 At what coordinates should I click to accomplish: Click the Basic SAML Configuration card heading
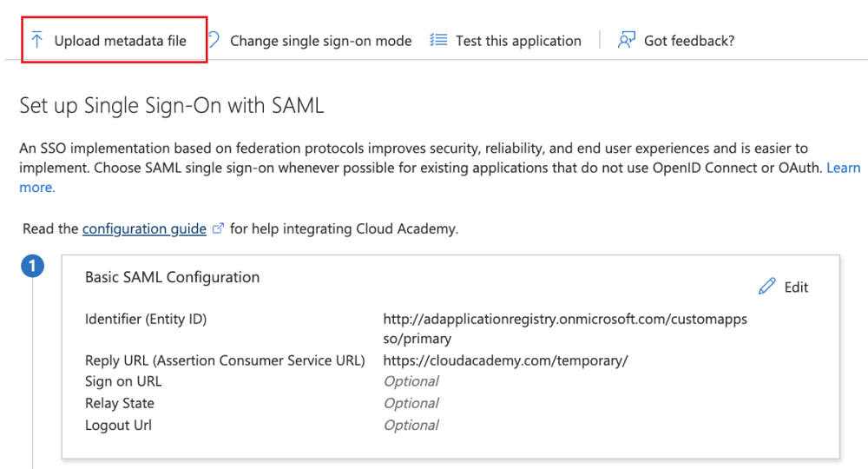172,277
